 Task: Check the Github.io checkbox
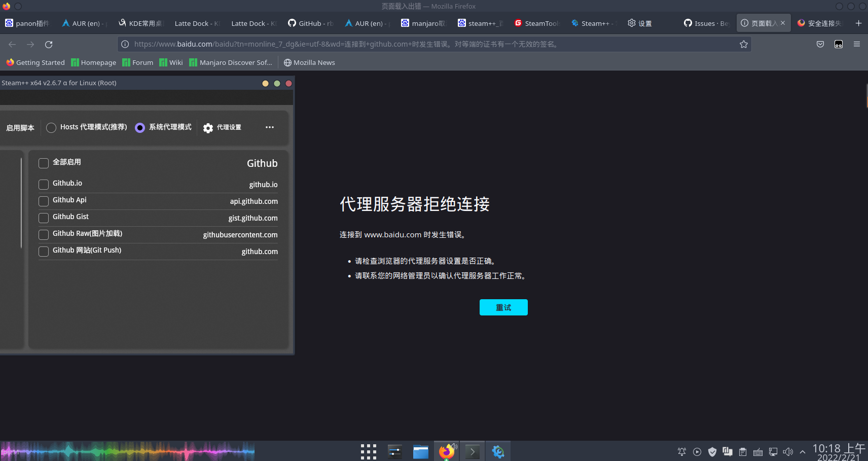click(44, 185)
